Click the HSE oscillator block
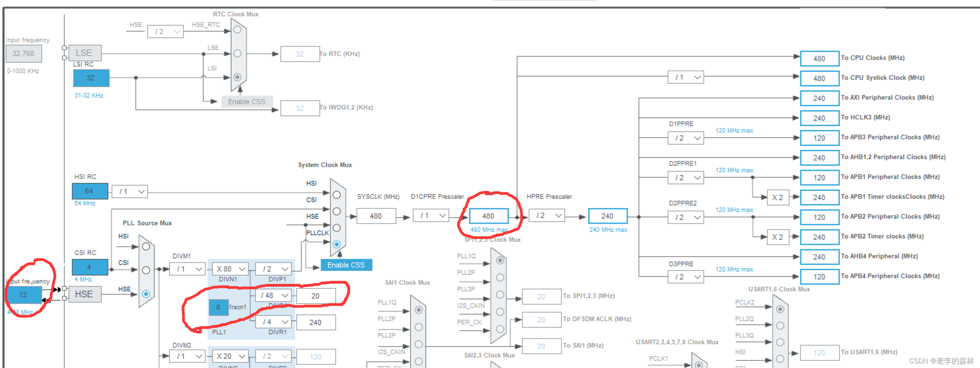Image resolution: width=980 pixels, height=368 pixels. [85, 294]
